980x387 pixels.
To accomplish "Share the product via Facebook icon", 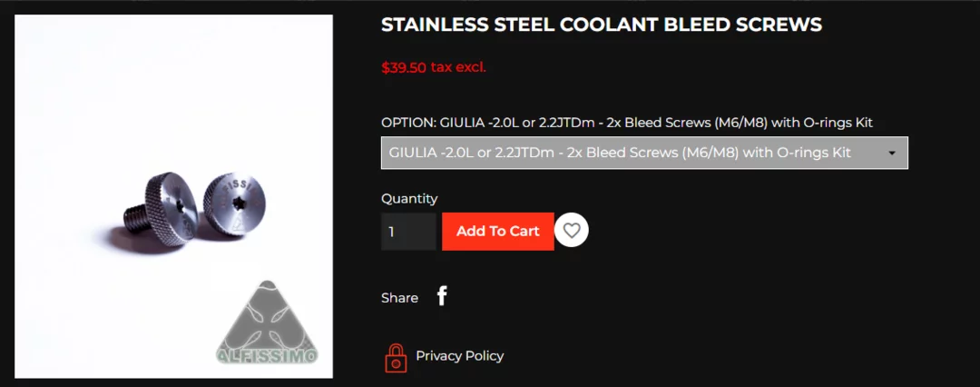I will pyautogui.click(x=442, y=295).
